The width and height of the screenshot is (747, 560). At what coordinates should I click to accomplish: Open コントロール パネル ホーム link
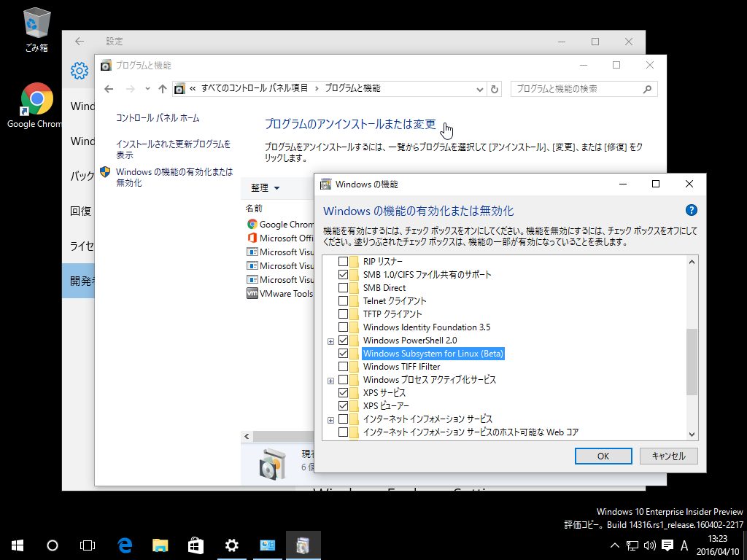(158, 118)
